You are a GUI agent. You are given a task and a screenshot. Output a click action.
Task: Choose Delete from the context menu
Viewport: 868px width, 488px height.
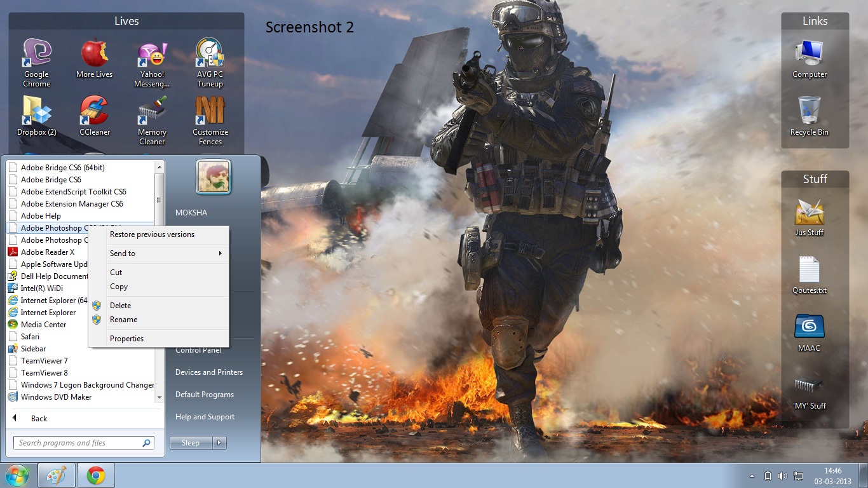(120, 306)
